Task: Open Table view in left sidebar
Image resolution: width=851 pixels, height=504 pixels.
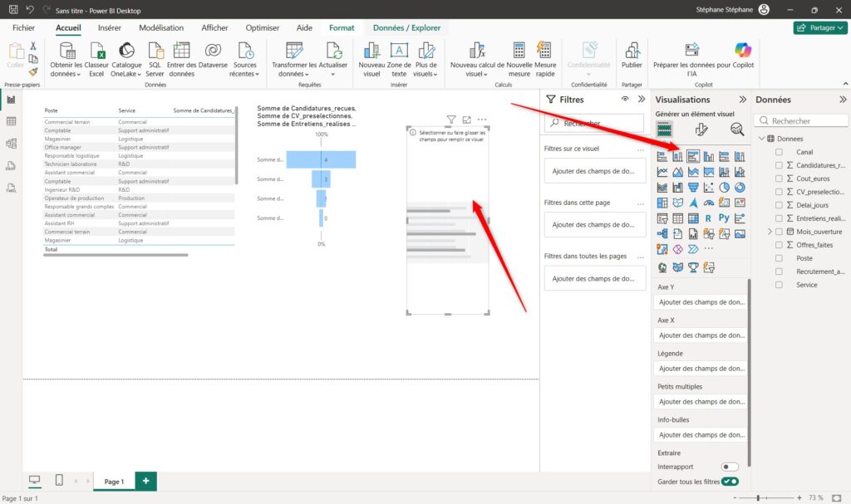Action: pyautogui.click(x=11, y=121)
